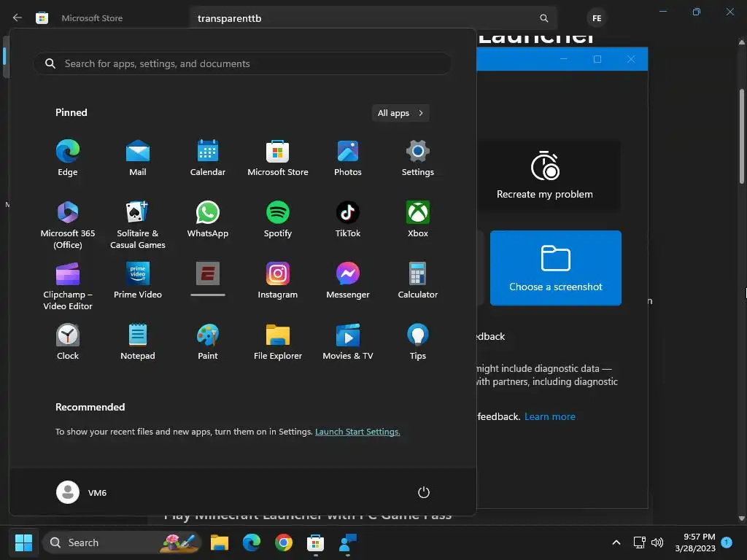
Task: Open Microsoft Store pinned tile
Action: click(278, 158)
